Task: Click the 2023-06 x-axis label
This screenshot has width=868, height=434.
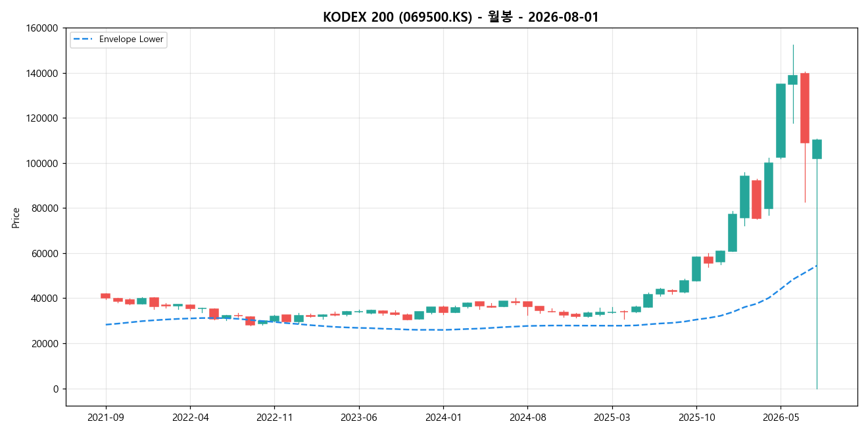Action: coord(358,417)
